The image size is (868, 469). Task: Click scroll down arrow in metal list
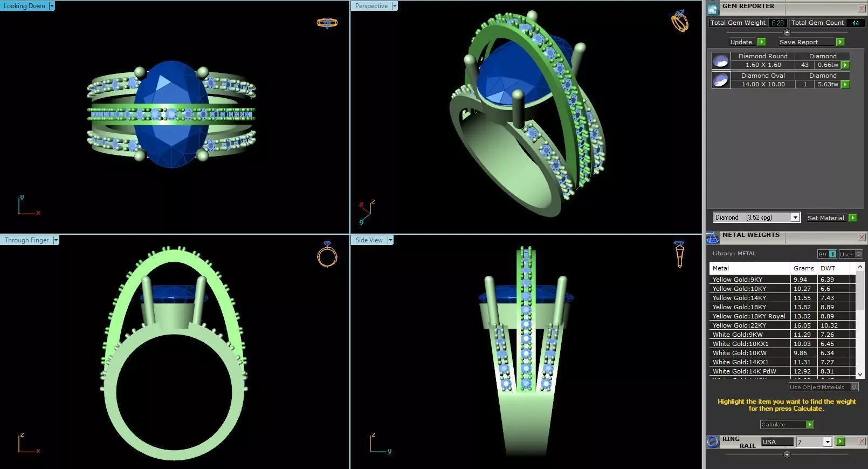click(860, 374)
